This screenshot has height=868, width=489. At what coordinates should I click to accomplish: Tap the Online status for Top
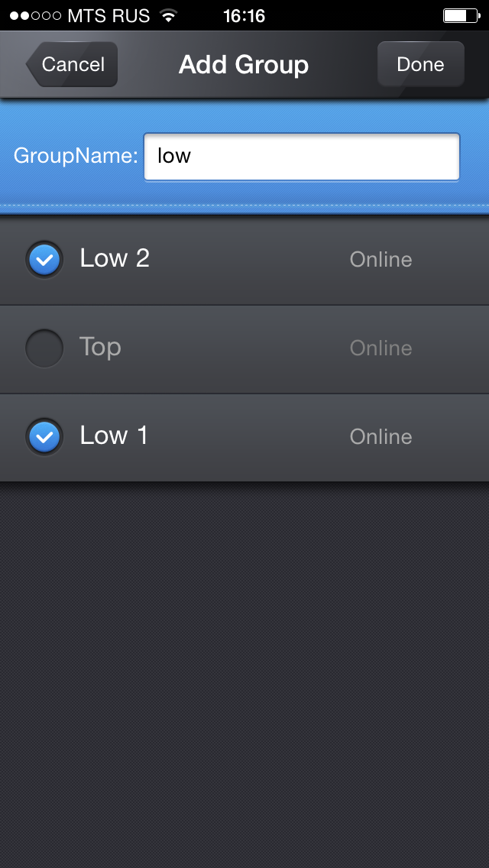(x=381, y=348)
